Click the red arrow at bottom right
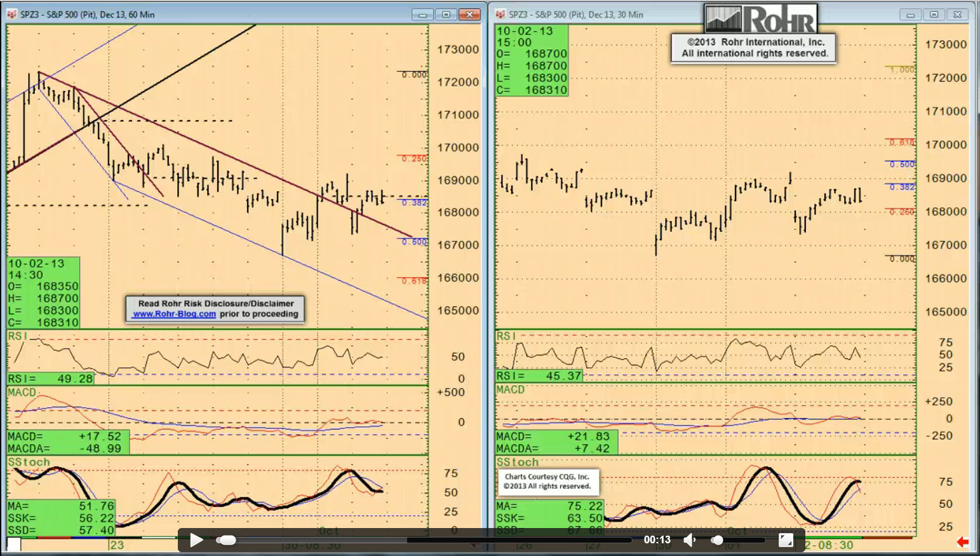 coord(962,542)
